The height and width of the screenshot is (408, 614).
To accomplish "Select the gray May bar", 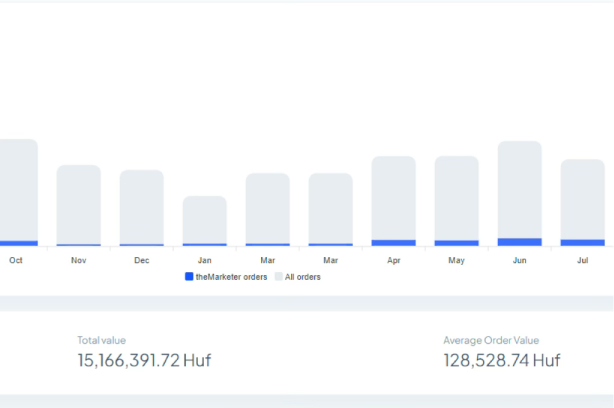I will coord(456,197).
